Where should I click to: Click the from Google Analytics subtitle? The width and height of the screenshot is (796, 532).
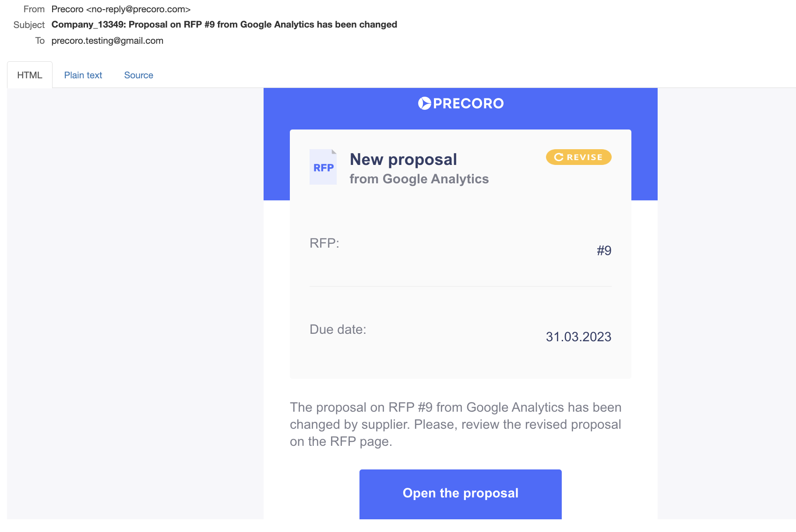coord(419,179)
